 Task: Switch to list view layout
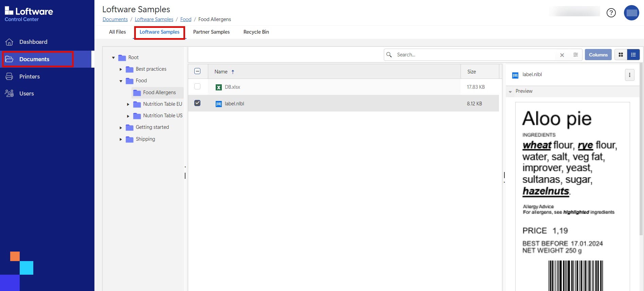633,55
